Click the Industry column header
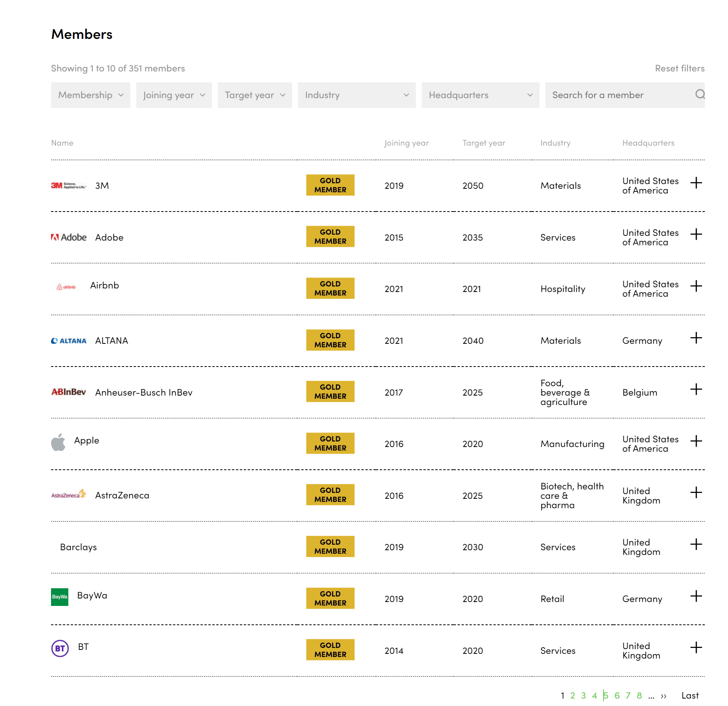 555,143
